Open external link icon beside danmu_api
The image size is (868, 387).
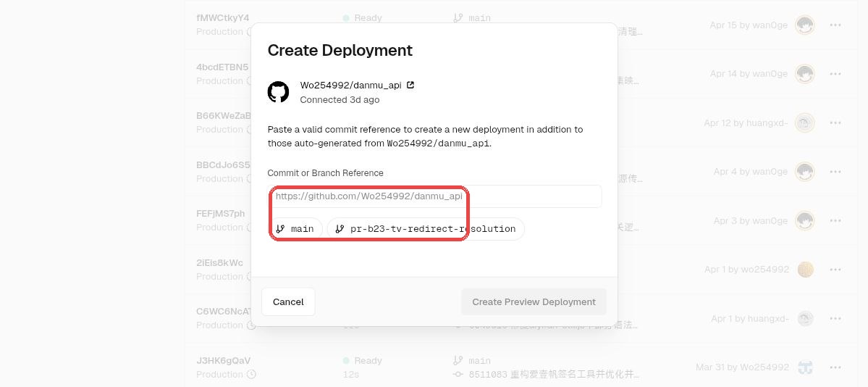pos(410,85)
